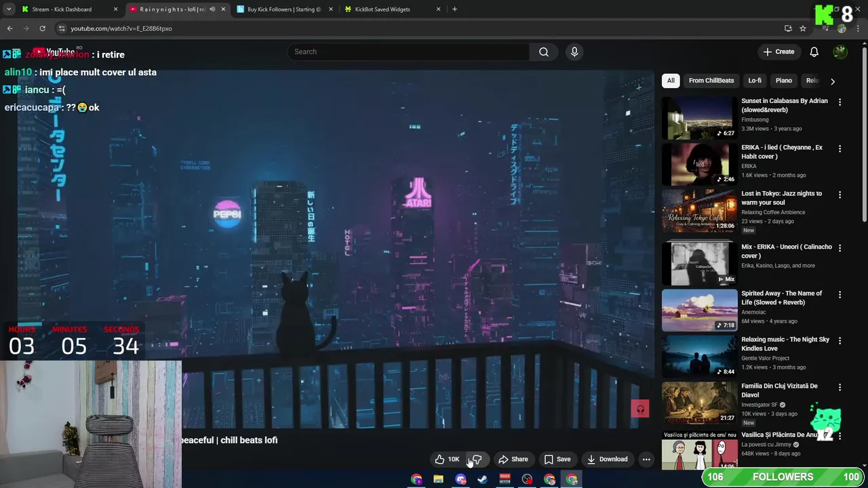Select the Lo-fi filter chip

755,81
